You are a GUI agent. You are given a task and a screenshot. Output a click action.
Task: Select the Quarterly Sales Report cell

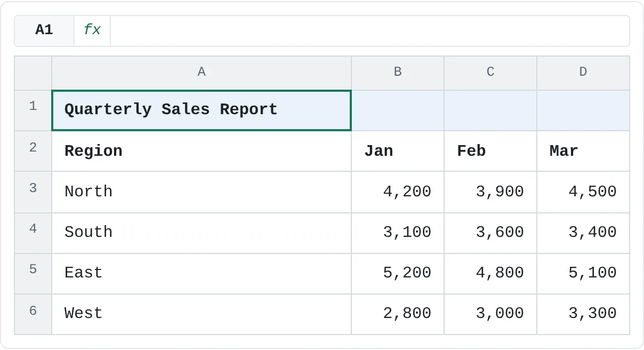[x=202, y=110]
